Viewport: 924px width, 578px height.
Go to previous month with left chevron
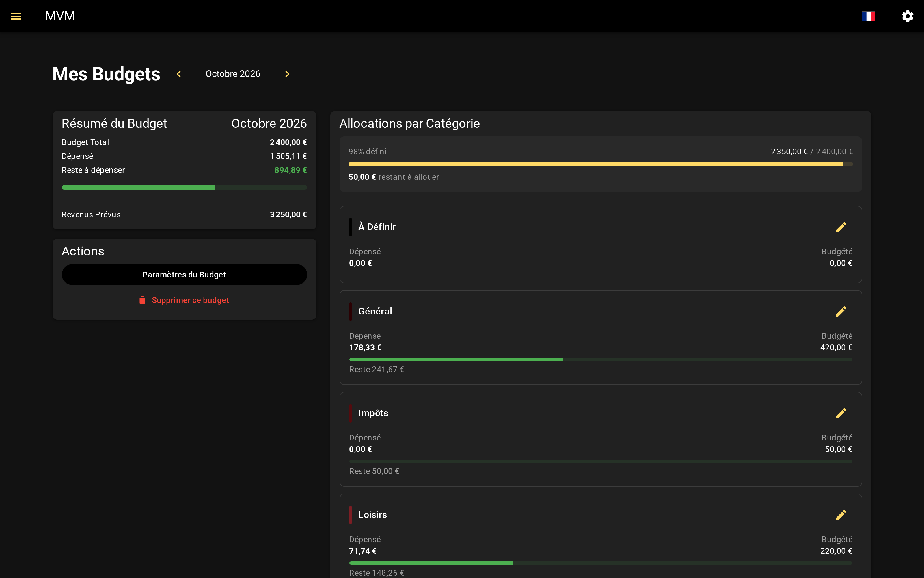click(179, 74)
